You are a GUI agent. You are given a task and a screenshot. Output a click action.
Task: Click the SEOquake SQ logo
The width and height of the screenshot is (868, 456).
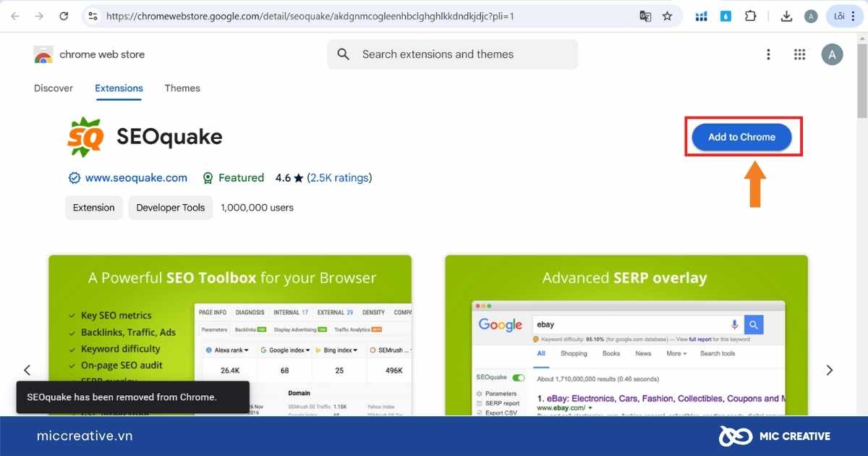tap(85, 137)
